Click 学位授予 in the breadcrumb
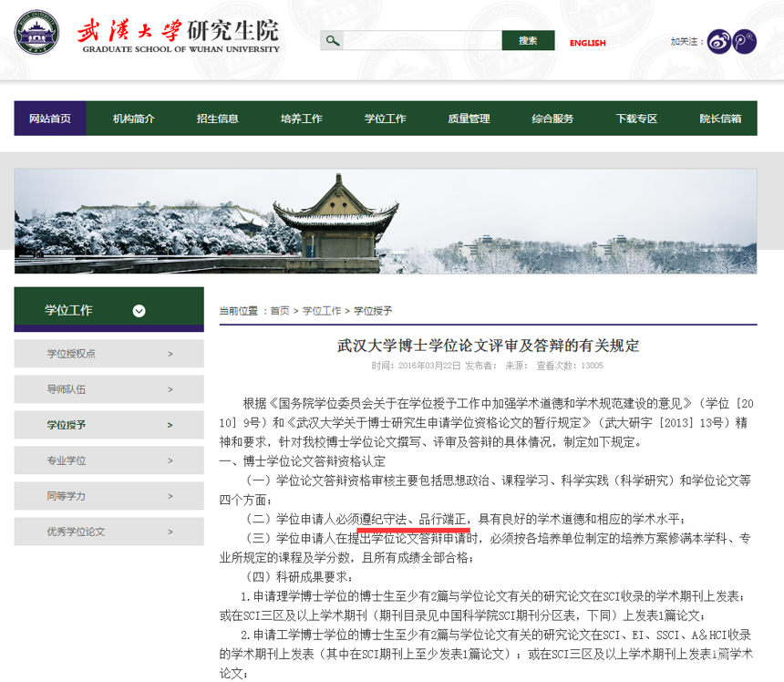784x682 pixels. click(x=373, y=311)
